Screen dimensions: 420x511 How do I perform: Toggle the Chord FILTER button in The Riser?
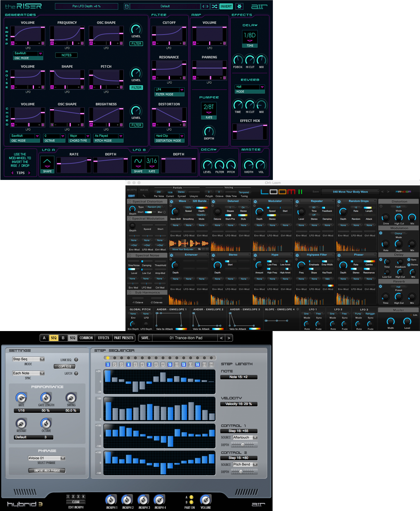(x=136, y=125)
